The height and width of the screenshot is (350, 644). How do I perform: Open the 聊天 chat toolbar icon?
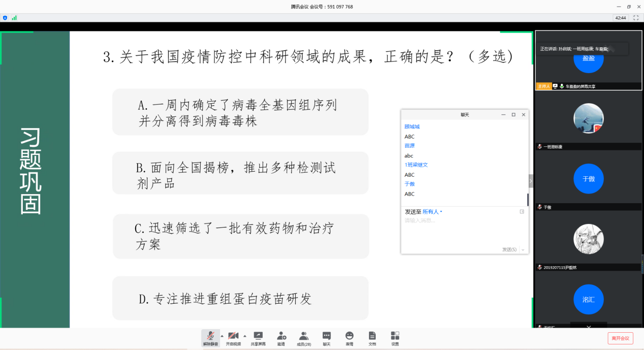(327, 338)
